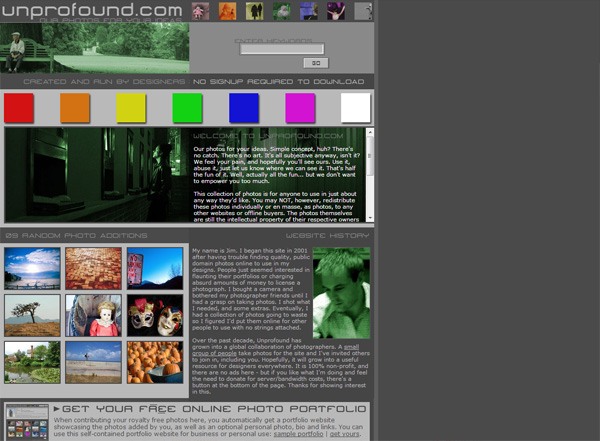
Task: Open the orange figure header thumbnail
Action: (x=227, y=11)
